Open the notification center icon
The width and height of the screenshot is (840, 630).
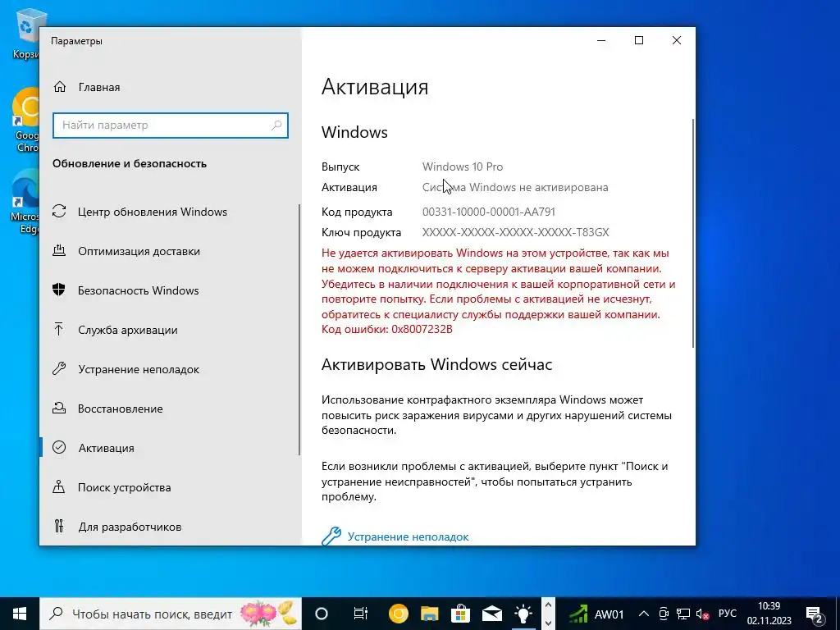pyautogui.click(x=815, y=614)
